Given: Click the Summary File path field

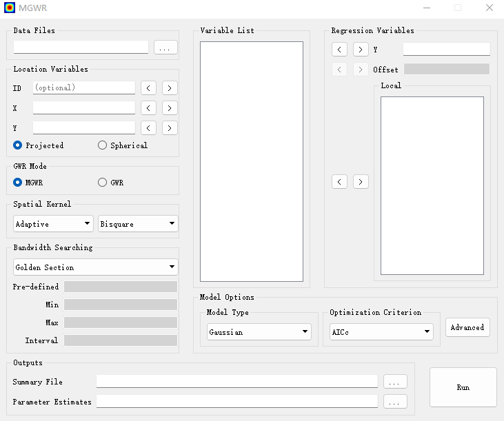Looking at the screenshot, I should coord(237,381).
